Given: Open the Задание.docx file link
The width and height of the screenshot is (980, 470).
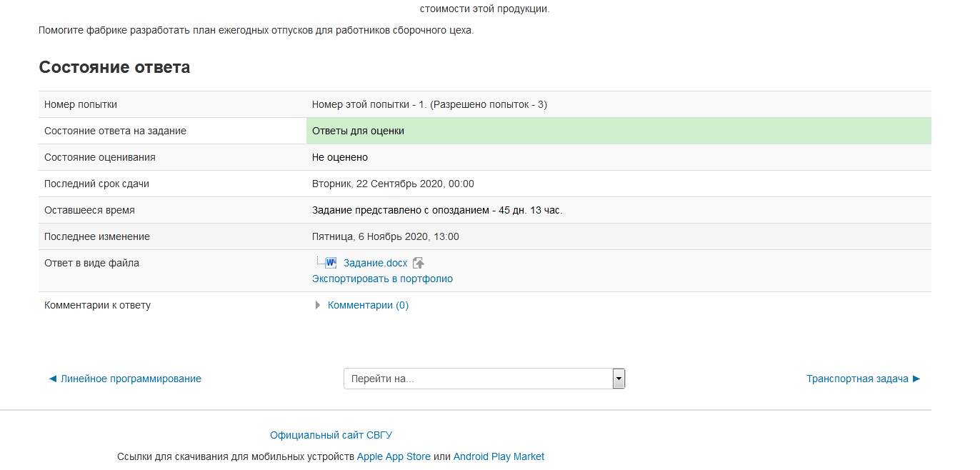Looking at the screenshot, I should 375,263.
